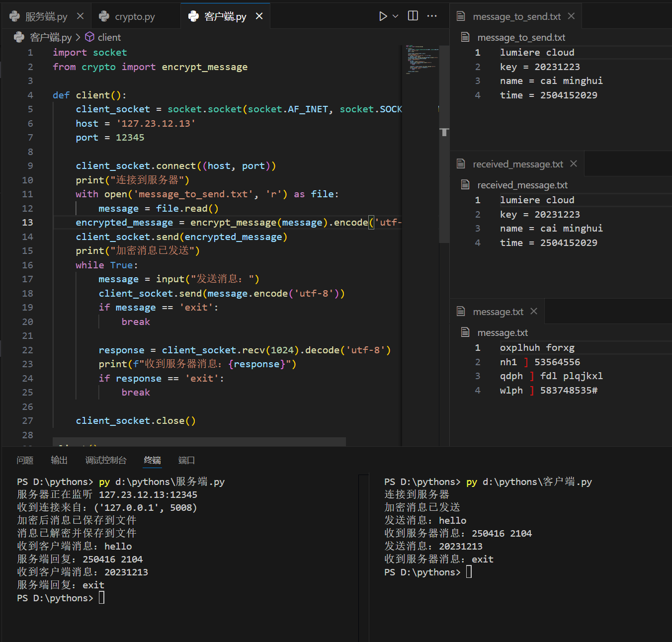
Task: Click file icon on message.txt tab
Action: pos(461,312)
